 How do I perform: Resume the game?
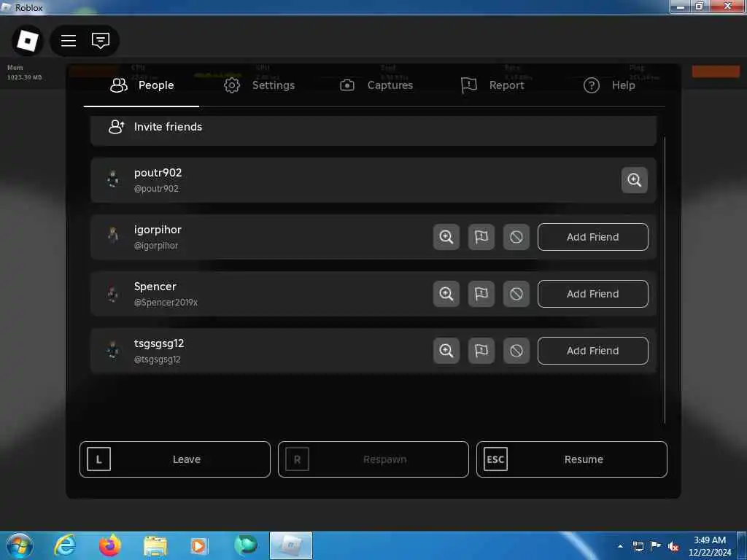click(572, 459)
